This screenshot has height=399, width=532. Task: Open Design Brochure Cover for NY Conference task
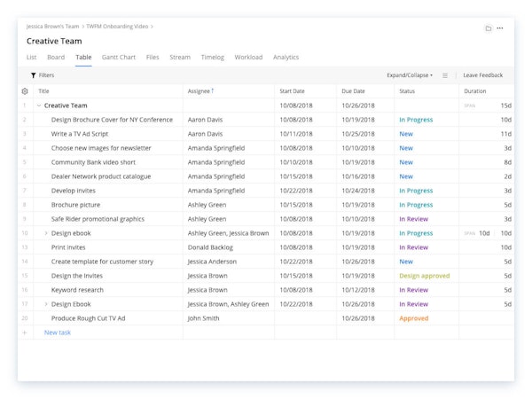[x=112, y=120]
